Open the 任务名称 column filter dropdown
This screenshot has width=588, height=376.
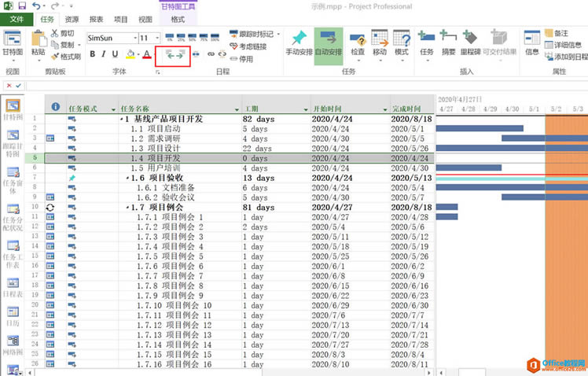[236, 108]
